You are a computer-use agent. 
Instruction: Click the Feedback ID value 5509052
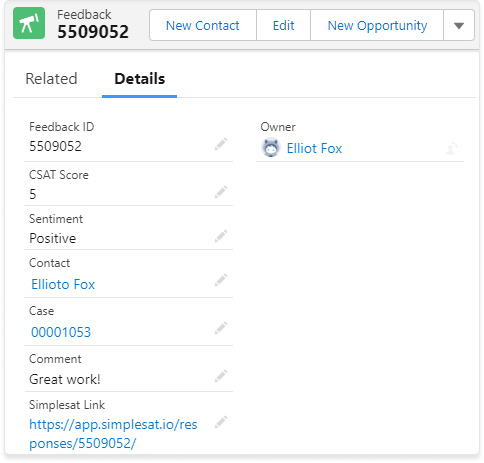tap(55, 146)
